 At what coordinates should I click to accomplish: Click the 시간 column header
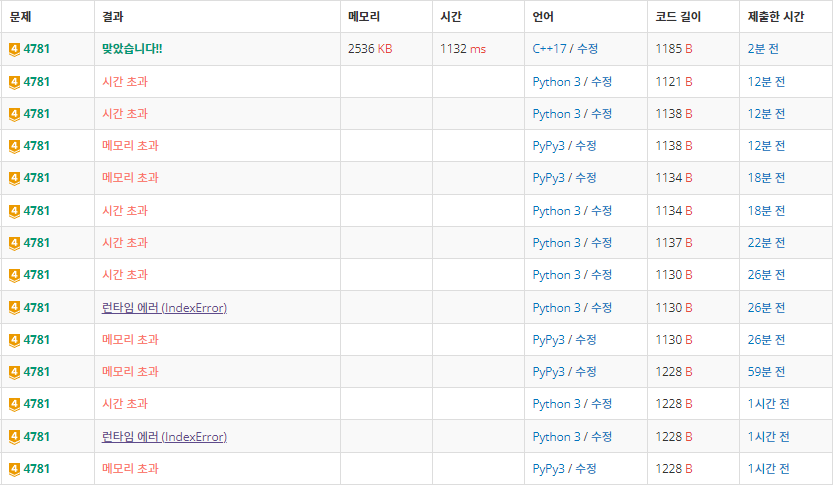tap(451, 17)
